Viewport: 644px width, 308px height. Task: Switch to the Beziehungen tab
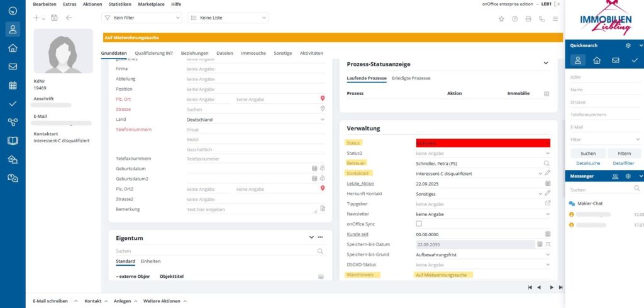coord(195,54)
